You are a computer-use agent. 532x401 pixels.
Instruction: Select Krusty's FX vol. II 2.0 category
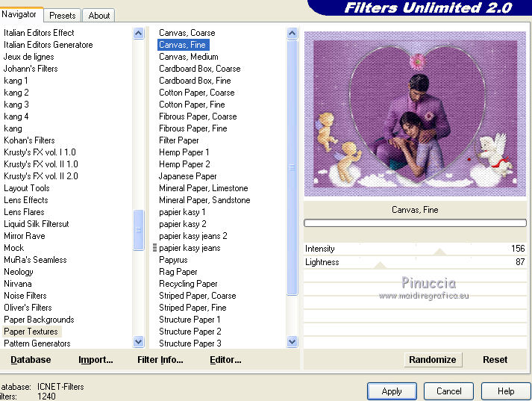pos(41,176)
